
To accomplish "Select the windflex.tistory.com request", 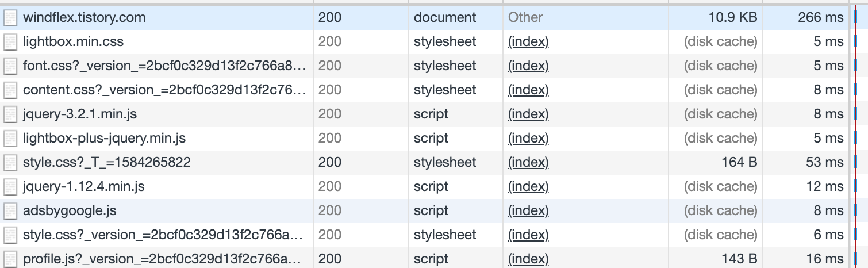I will pos(85,18).
